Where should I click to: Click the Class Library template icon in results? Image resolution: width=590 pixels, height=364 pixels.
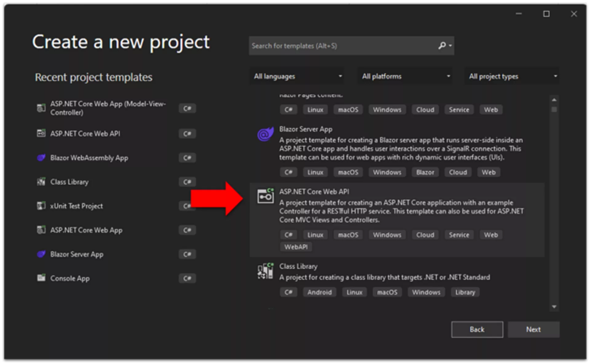point(265,271)
